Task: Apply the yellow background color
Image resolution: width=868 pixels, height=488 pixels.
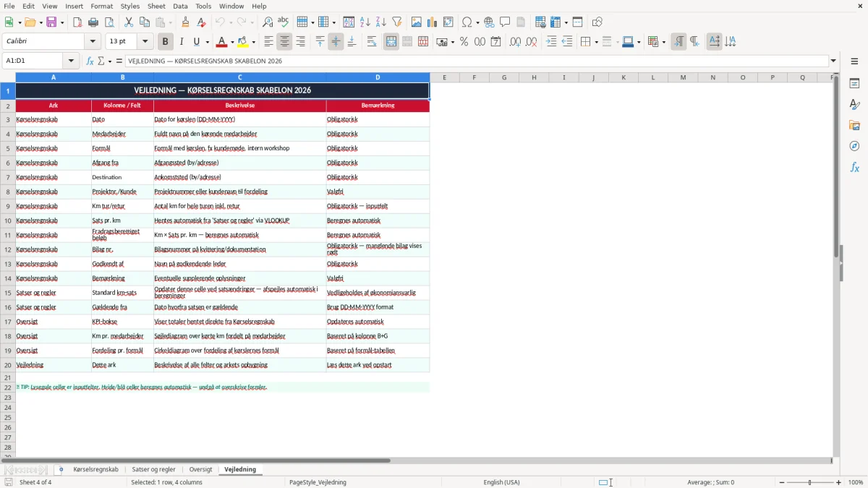Action: click(244, 42)
